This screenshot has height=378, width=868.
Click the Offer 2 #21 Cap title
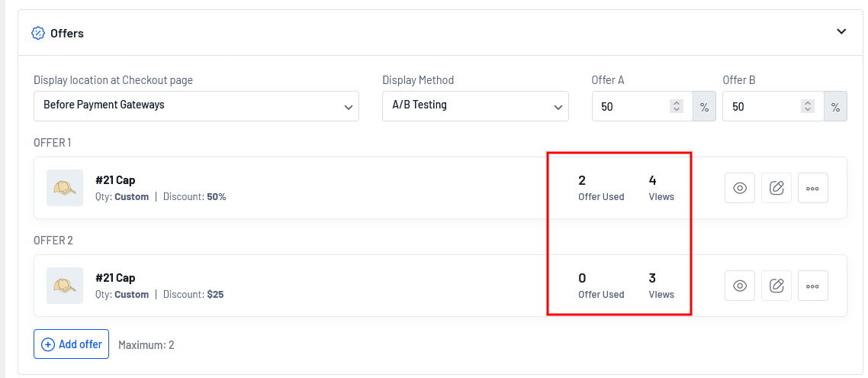(115, 278)
